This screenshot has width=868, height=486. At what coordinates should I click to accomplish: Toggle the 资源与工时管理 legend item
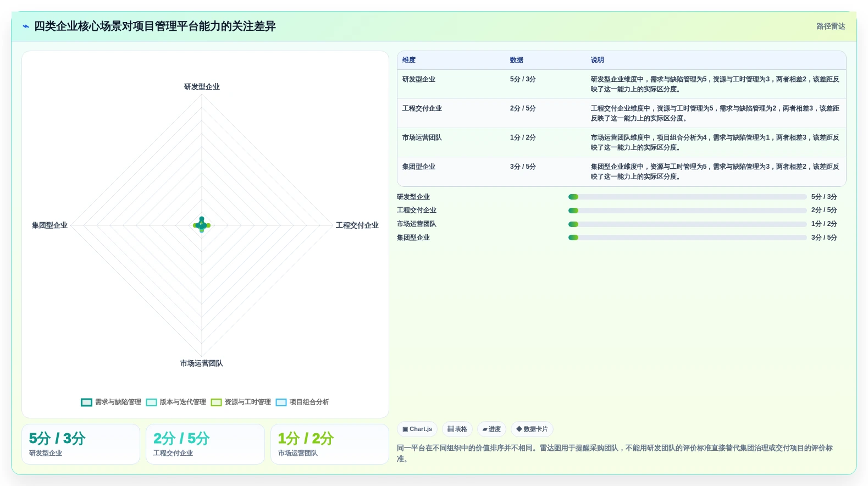(x=241, y=402)
